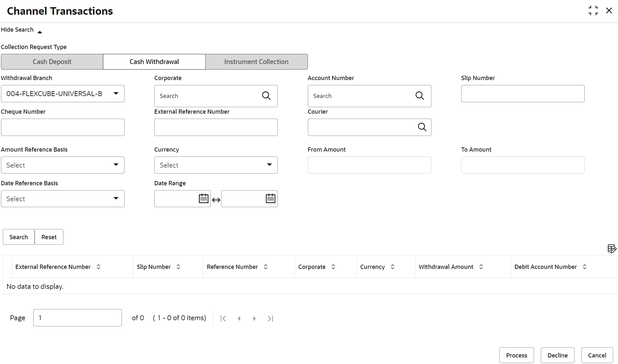Select Instrument Collection request type
This screenshot has width=618, height=364.
point(256,62)
